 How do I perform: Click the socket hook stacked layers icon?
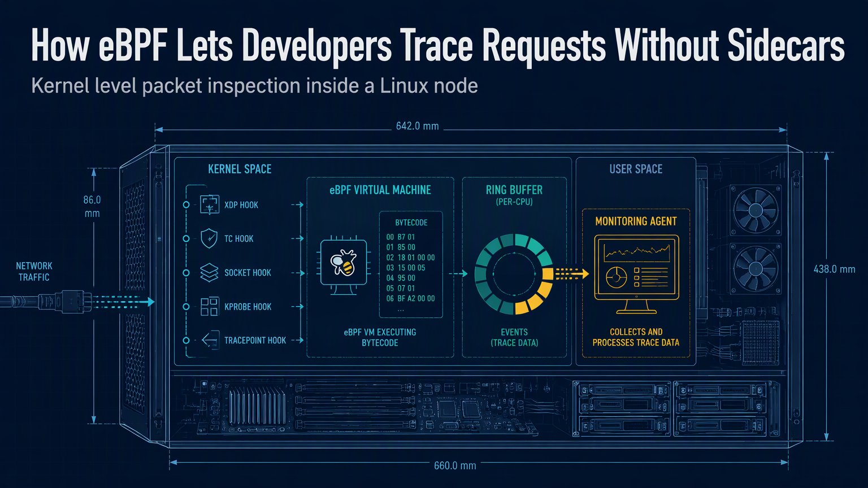[209, 272]
